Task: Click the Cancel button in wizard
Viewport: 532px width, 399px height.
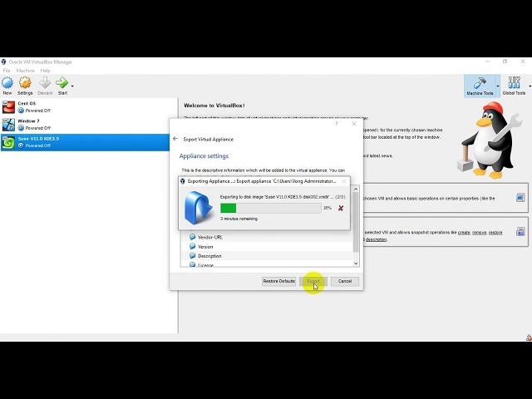Action: coord(345,281)
